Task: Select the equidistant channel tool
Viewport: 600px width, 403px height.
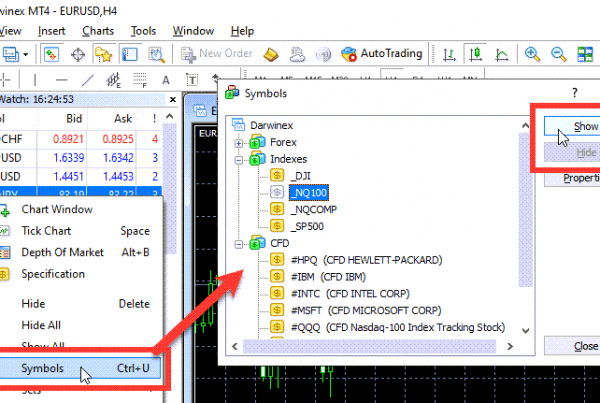Action: [114, 80]
